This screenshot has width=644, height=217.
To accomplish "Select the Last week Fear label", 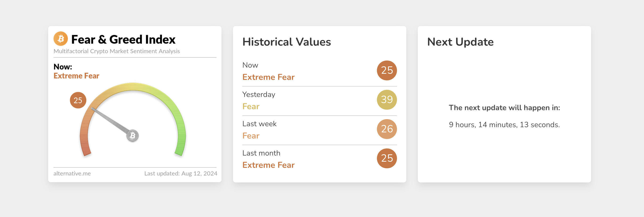I will [x=251, y=136].
